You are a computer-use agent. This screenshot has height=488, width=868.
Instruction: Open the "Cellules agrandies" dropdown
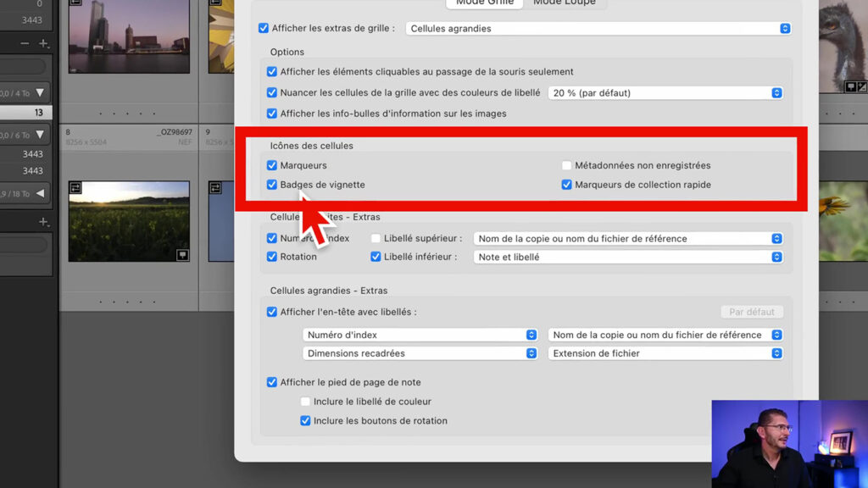(593, 28)
